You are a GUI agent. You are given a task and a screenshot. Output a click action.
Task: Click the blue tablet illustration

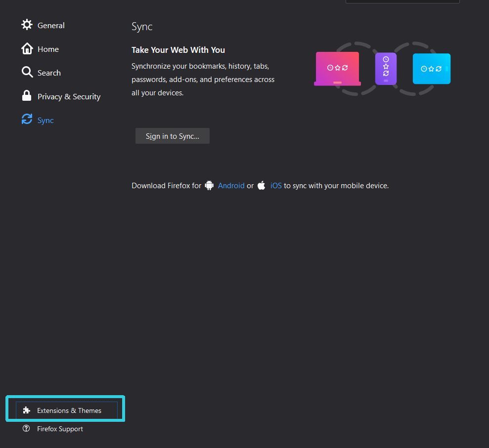tap(432, 69)
